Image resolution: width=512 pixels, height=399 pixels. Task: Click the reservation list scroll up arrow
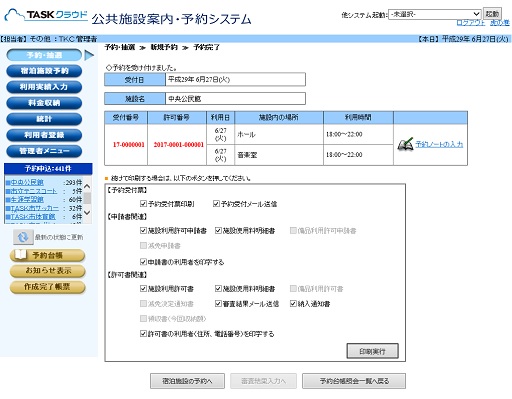pos(87,186)
